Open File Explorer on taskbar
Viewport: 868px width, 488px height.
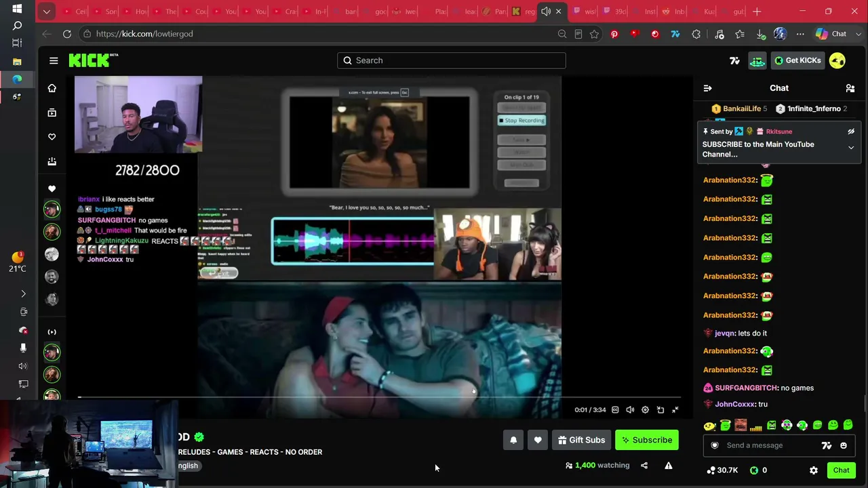pos(17,62)
